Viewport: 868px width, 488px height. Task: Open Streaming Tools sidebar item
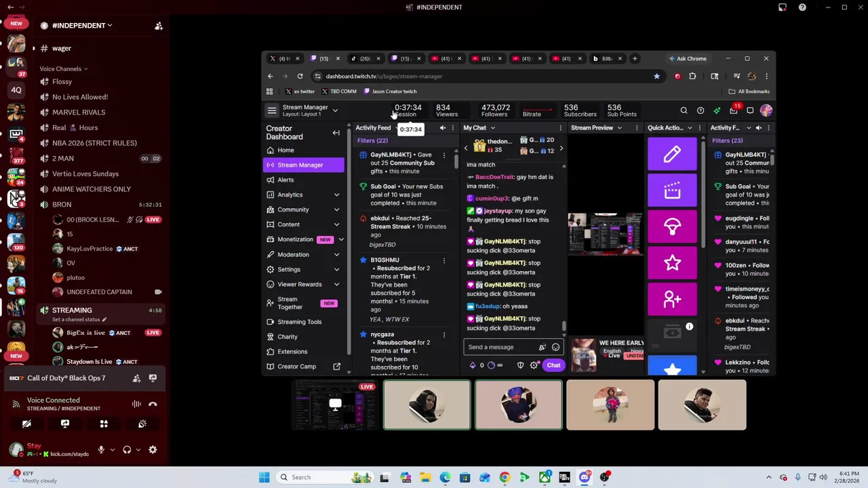tap(303, 322)
